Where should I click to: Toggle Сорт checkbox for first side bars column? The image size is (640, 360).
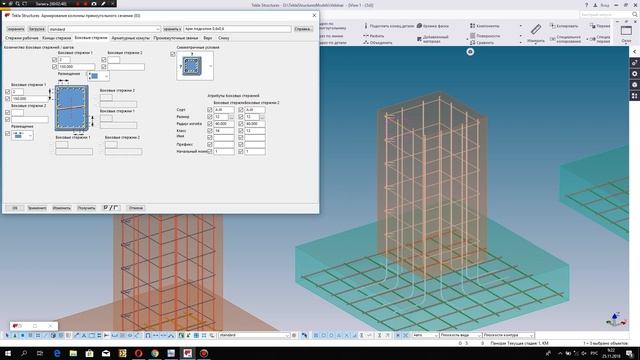209,110
